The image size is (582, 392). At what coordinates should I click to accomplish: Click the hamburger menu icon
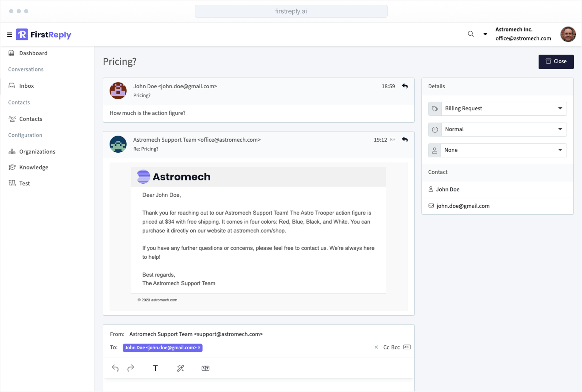(x=9, y=35)
